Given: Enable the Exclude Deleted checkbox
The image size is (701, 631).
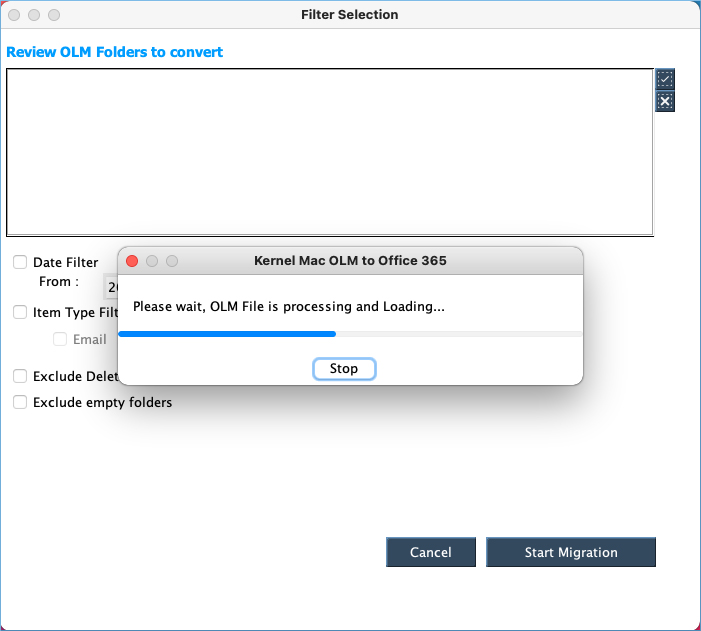Looking at the screenshot, I should (20, 376).
